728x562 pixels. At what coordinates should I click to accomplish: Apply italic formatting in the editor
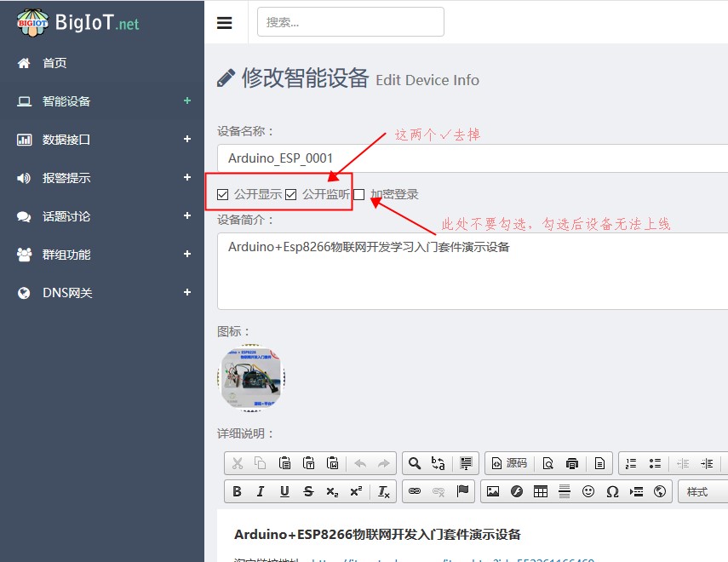[261, 491]
